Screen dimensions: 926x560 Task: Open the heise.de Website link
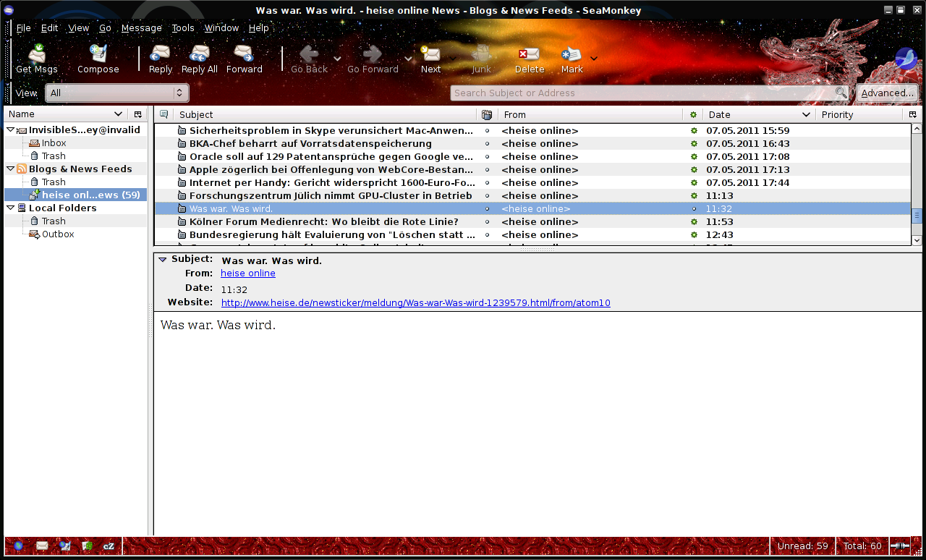(x=415, y=303)
